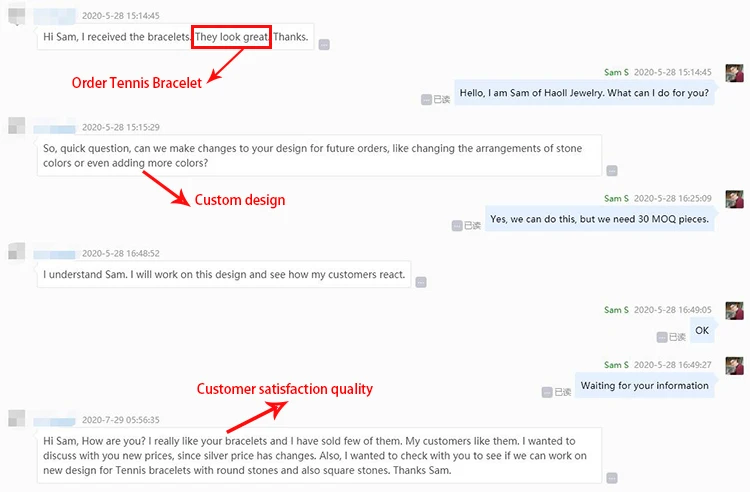
Task: Click the more-options icon beside "They look great" message
Action: click(x=324, y=45)
